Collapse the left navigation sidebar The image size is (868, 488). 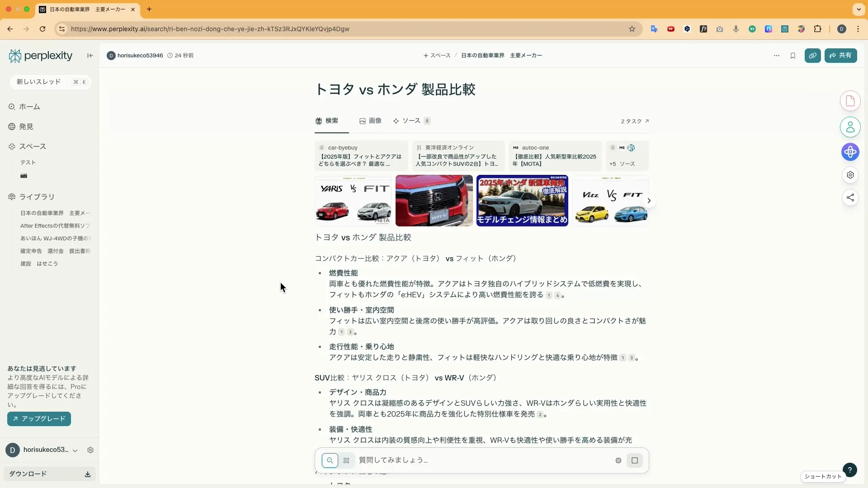[x=90, y=56]
